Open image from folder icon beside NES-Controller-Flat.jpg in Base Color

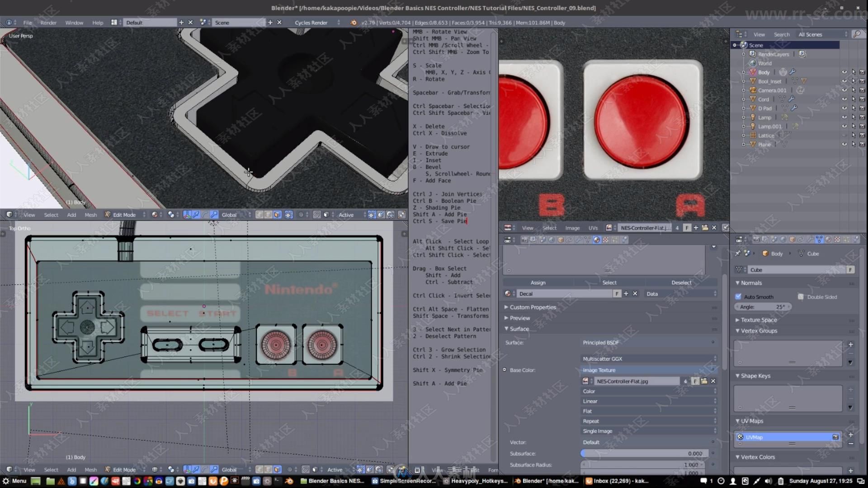704,381
